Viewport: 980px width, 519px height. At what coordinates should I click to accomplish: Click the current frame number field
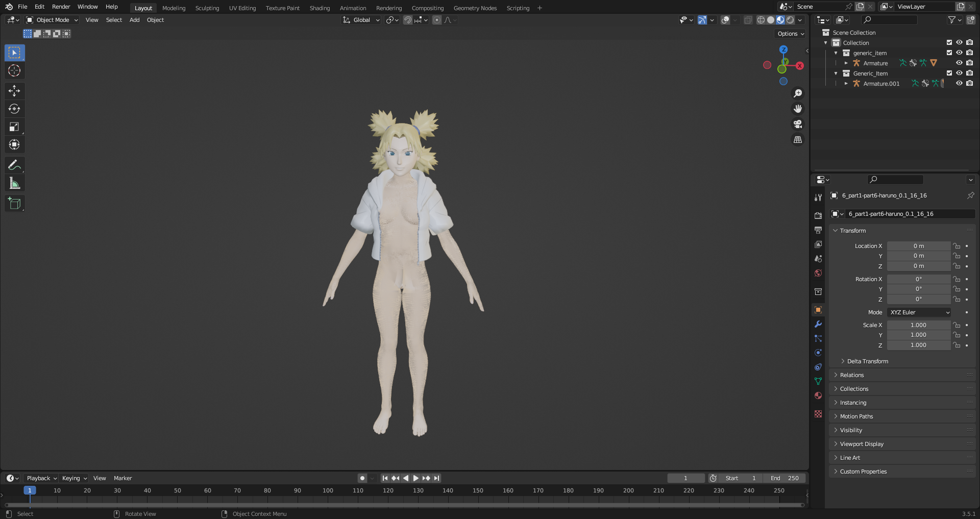(685, 478)
